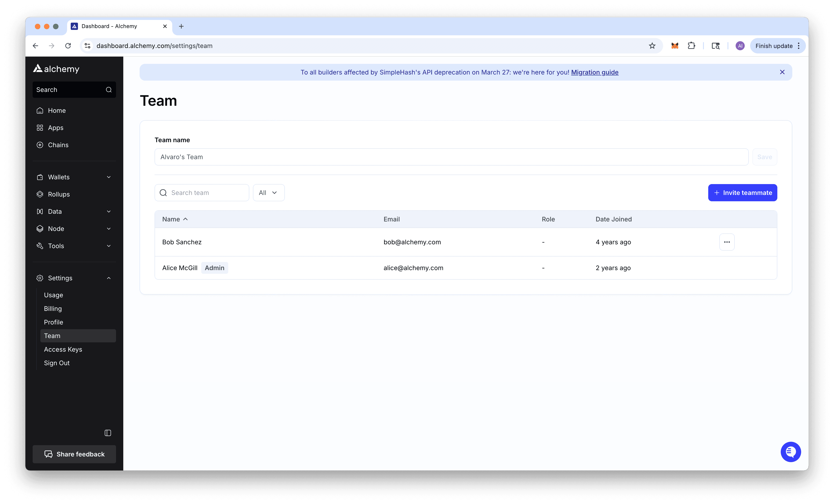Open the Migration guide link

pos(594,72)
